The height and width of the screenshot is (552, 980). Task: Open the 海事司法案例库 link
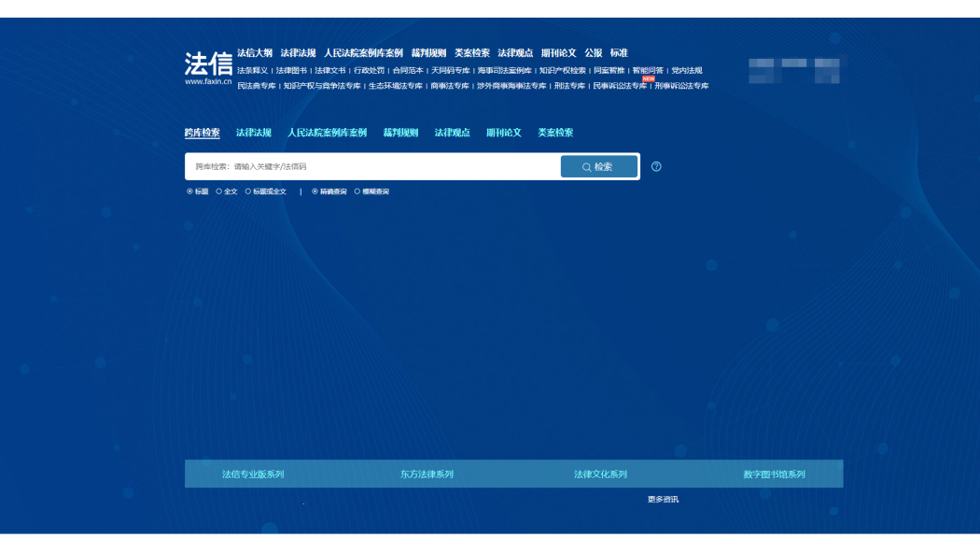(504, 71)
